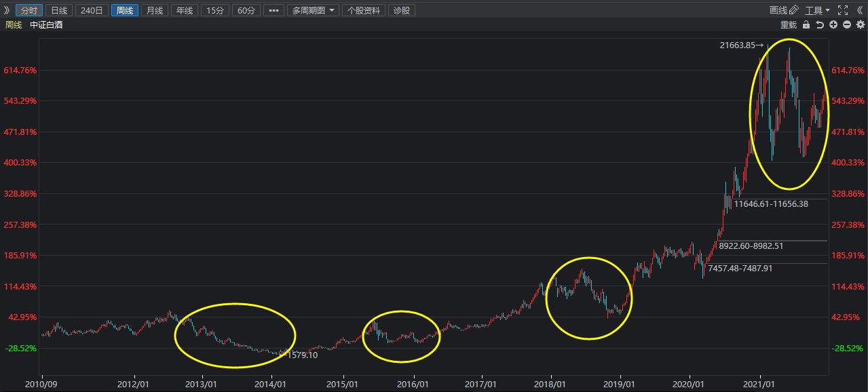Viewport: 868px width, 392px height.
Task: Open 个股资料 stock information
Action: pos(364,10)
